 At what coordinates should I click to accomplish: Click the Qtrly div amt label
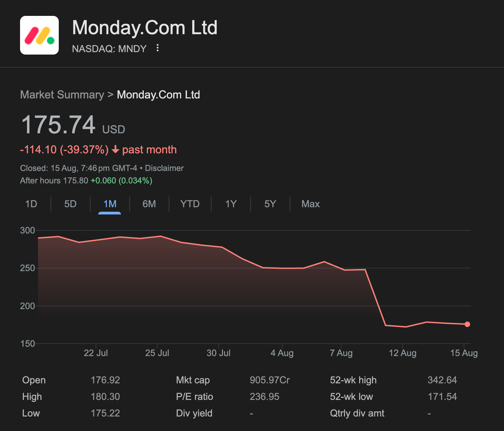(357, 413)
